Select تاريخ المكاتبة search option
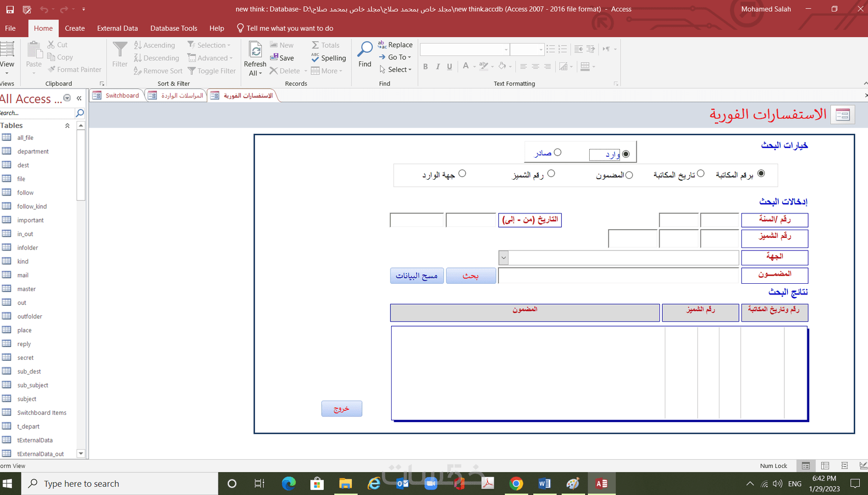 (x=701, y=174)
